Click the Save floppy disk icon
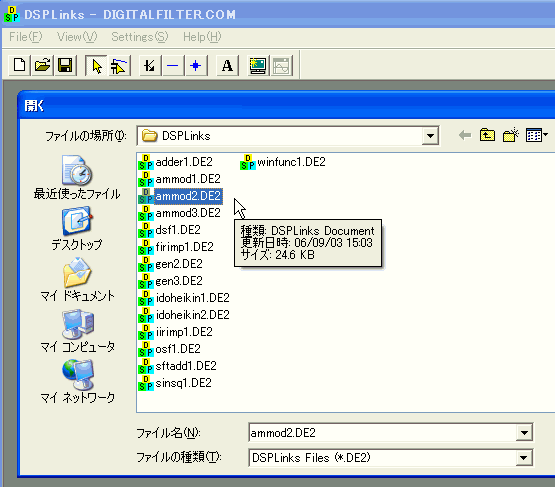This screenshot has height=487, width=555. tap(65, 65)
